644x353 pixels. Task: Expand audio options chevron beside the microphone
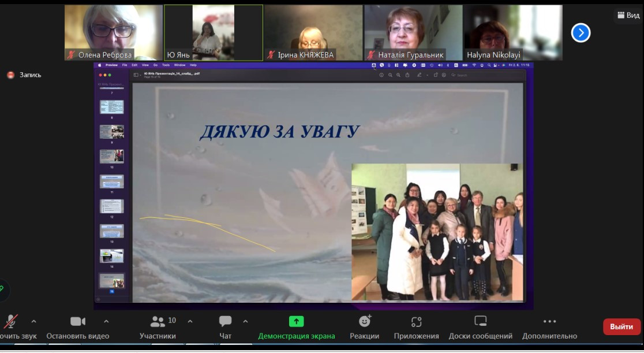pos(33,321)
